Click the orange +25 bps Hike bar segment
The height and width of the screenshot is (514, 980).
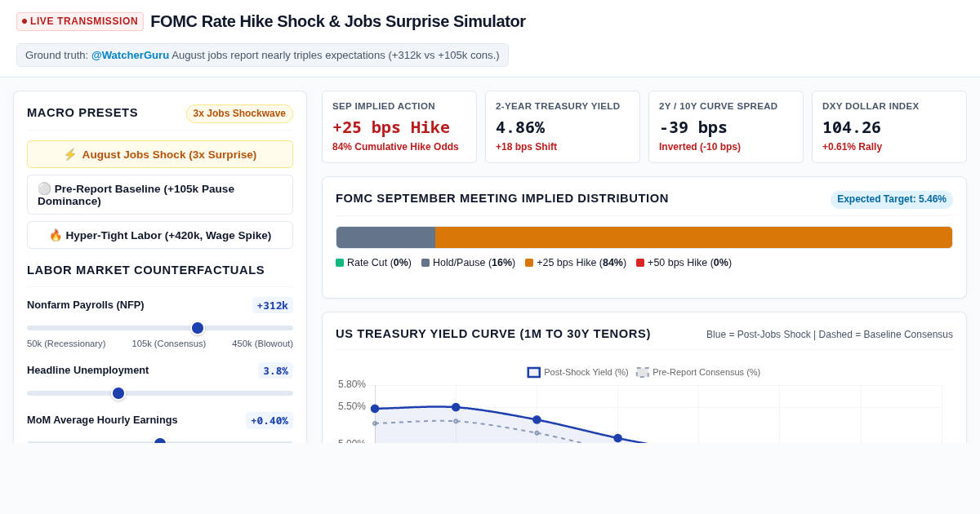(x=693, y=237)
